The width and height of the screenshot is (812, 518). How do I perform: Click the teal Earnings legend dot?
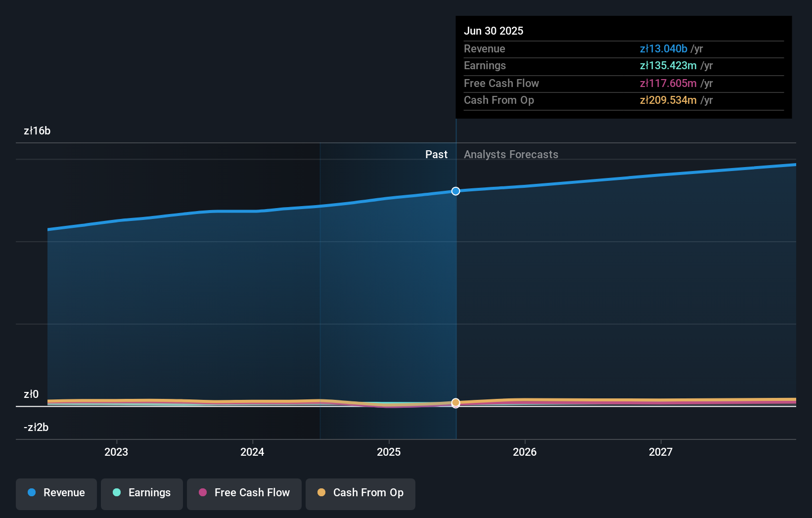(x=116, y=492)
